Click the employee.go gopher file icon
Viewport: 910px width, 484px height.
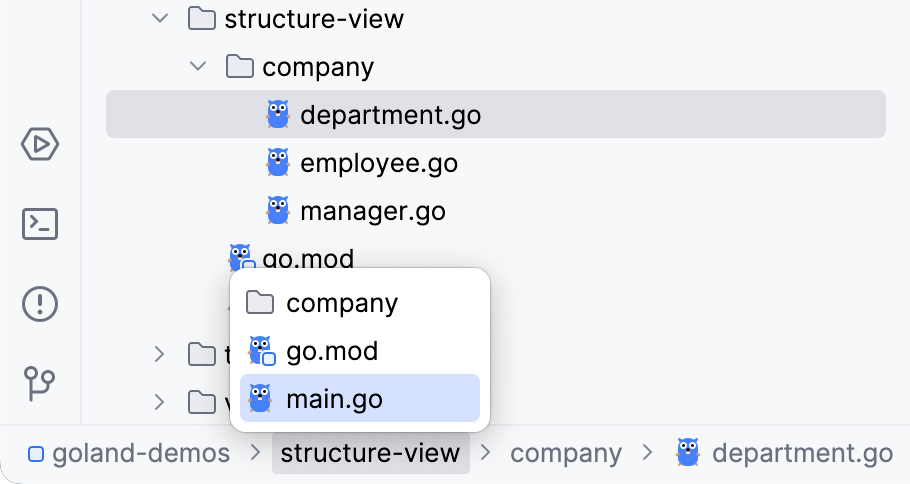point(278,163)
